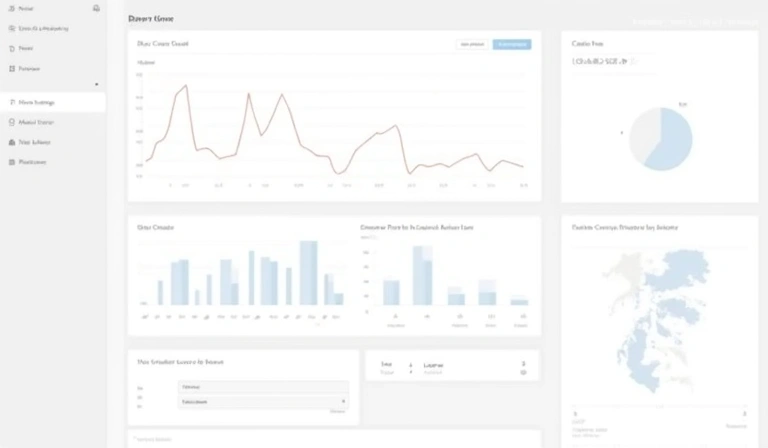
Task: Click the small round icon in the stats card
Action: [523, 373]
